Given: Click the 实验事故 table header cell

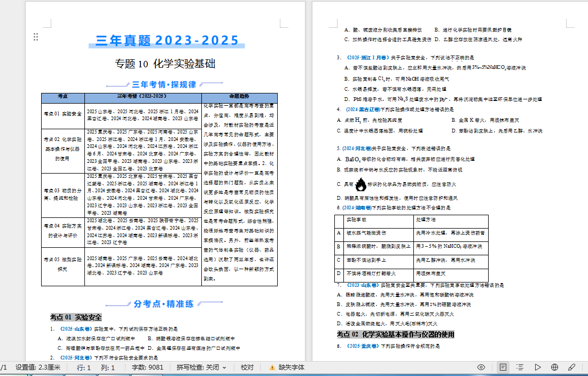Looking at the screenshot, I should (356, 220).
